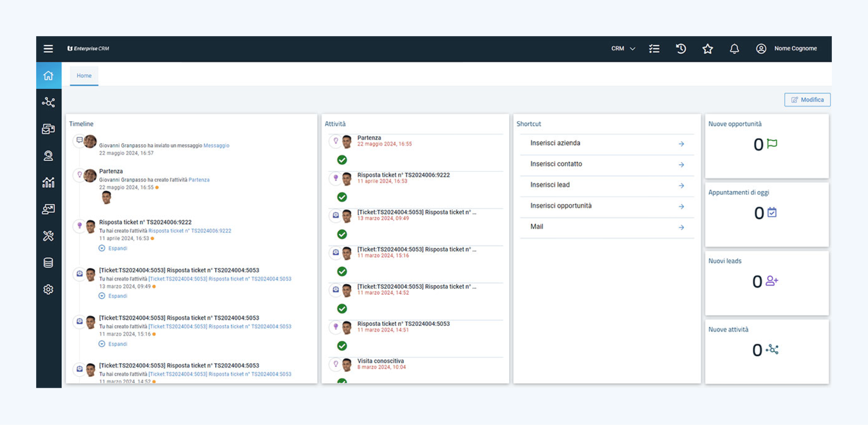
Task: Open Visita conoscitiva activity
Action: click(x=380, y=361)
